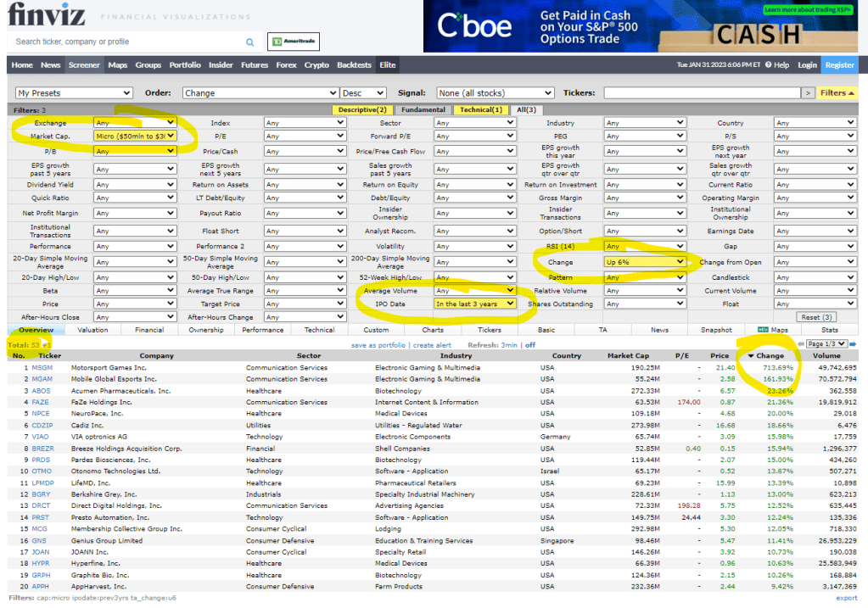
Task: Open the Market Cap filter dropdown
Action: [136, 136]
